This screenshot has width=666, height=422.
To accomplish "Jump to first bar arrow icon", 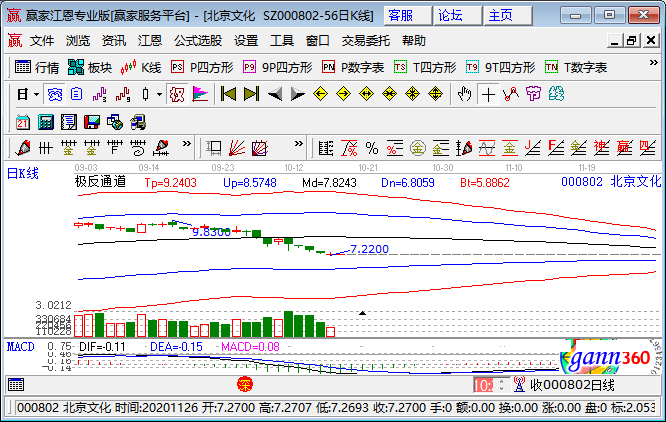I will [x=229, y=94].
